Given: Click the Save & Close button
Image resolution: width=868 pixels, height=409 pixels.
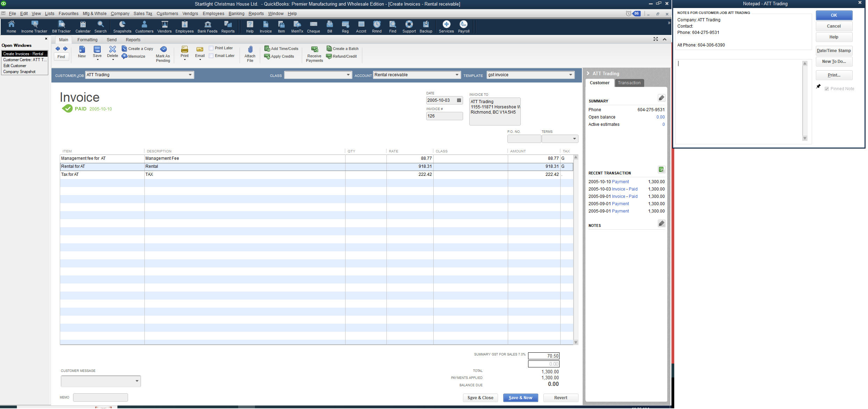Looking at the screenshot, I should [x=480, y=398].
